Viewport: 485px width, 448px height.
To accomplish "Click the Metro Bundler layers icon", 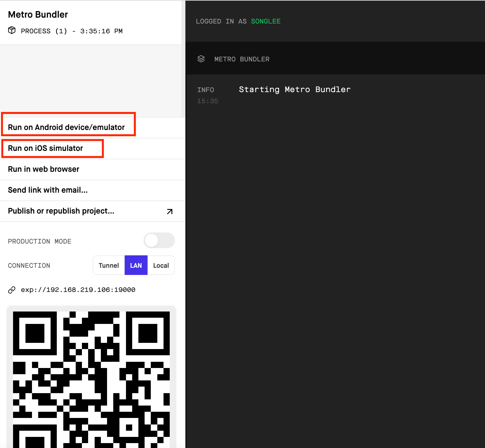I will point(201,59).
